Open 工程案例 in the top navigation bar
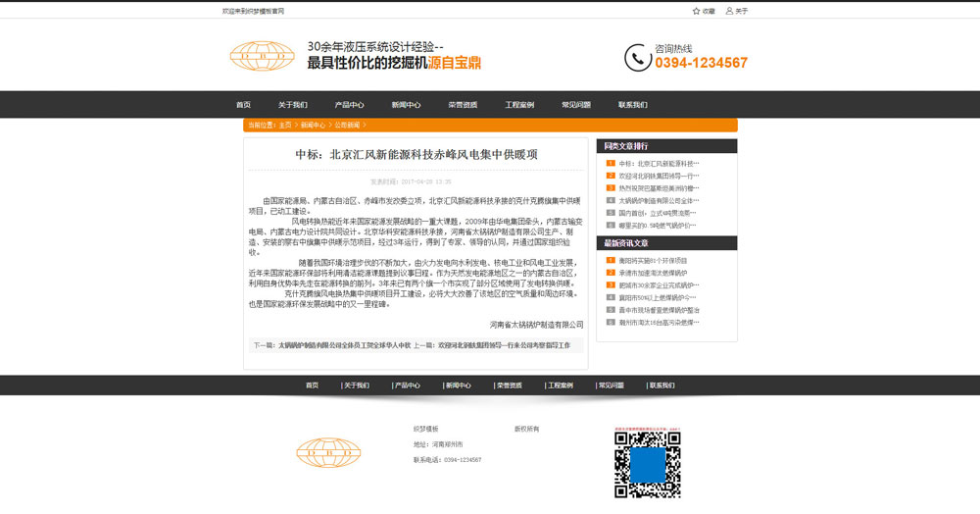Viewport: 980px width, 514px height. click(x=519, y=105)
